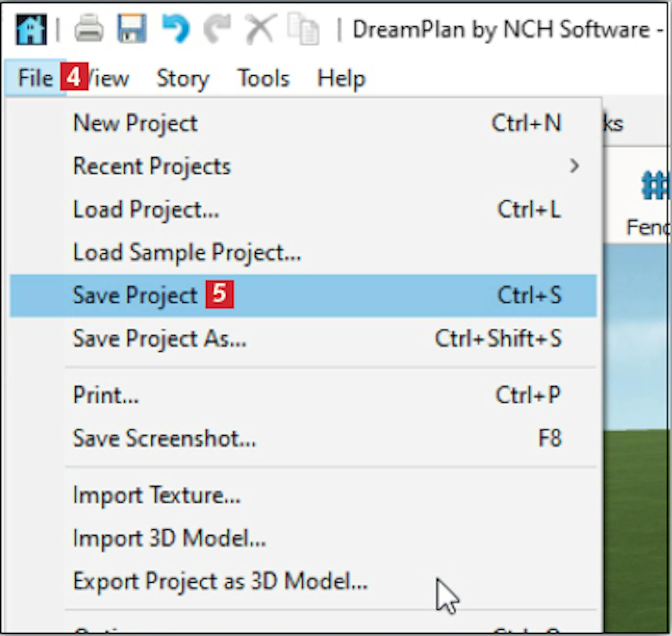The height and width of the screenshot is (636, 672).
Task: Select Load Sample Project... entry
Action: (303, 252)
